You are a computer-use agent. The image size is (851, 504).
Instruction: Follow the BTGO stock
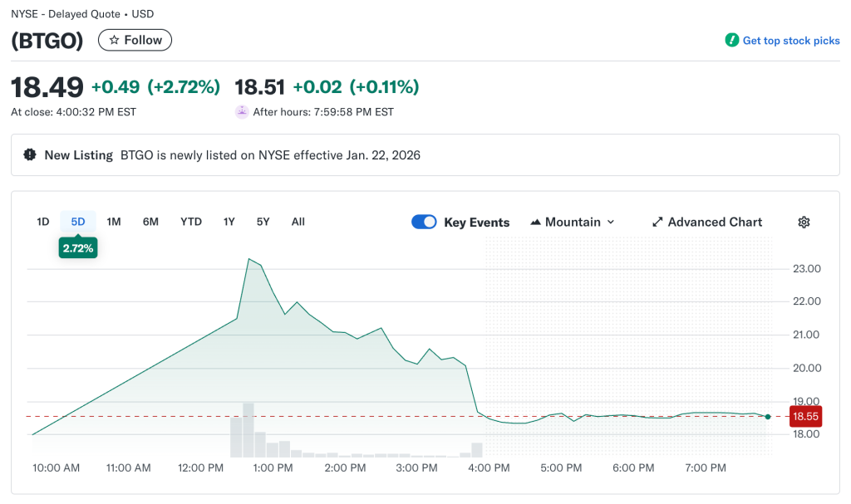(135, 40)
